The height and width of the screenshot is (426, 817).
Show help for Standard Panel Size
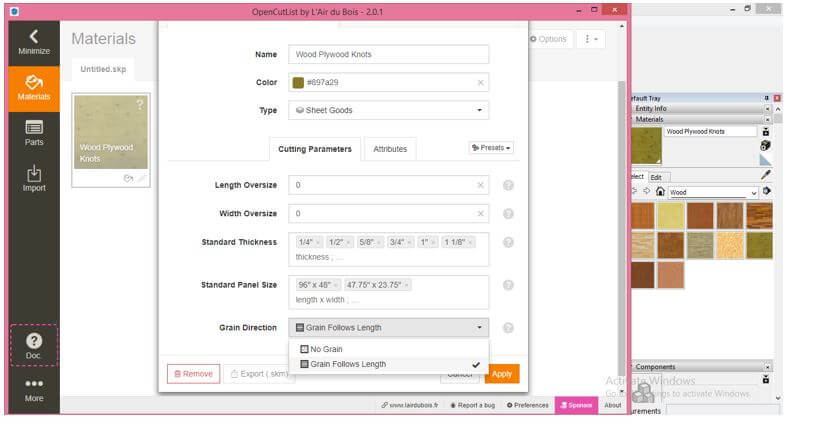click(x=508, y=285)
